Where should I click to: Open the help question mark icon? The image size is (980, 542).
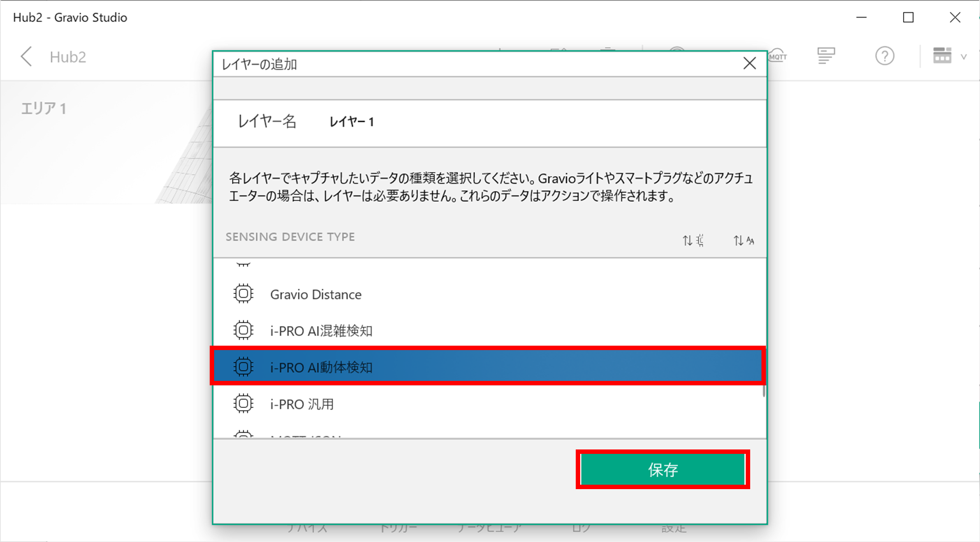point(884,56)
